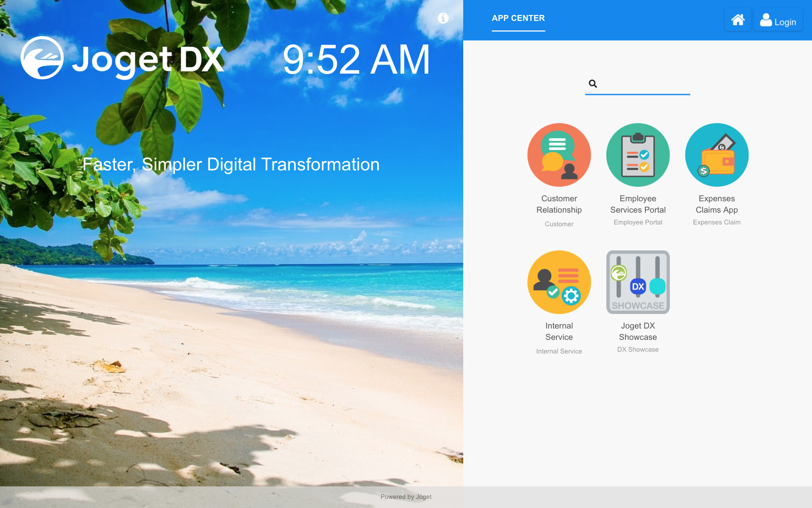Click the info icon on beach banner
Viewport: 812px width, 508px height.
click(x=443, y=18)
